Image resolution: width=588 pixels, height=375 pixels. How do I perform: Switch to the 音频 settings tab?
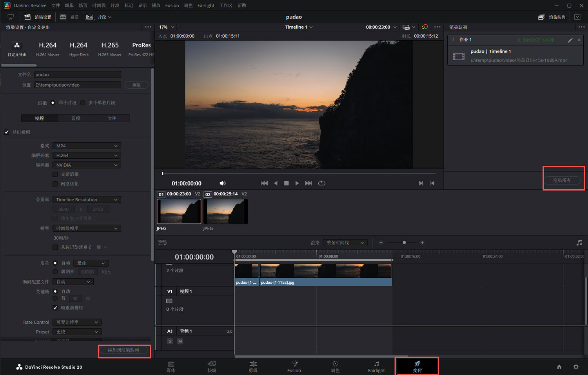pyautogui.click(x=76, y=118)
